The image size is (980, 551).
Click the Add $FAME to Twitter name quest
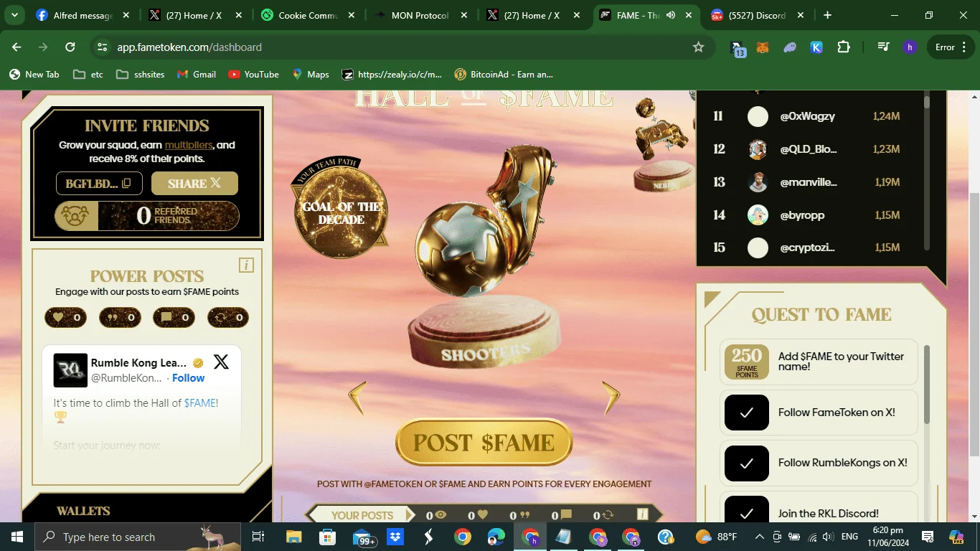[819, 362]
